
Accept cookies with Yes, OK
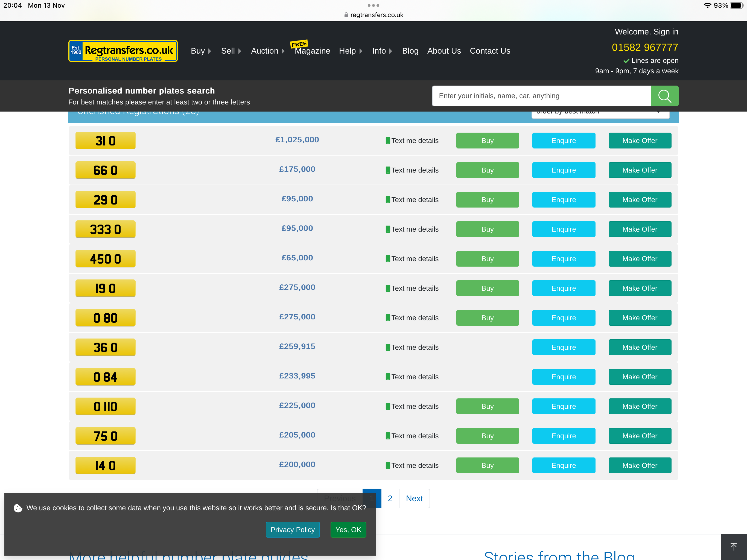pos(348,529)
